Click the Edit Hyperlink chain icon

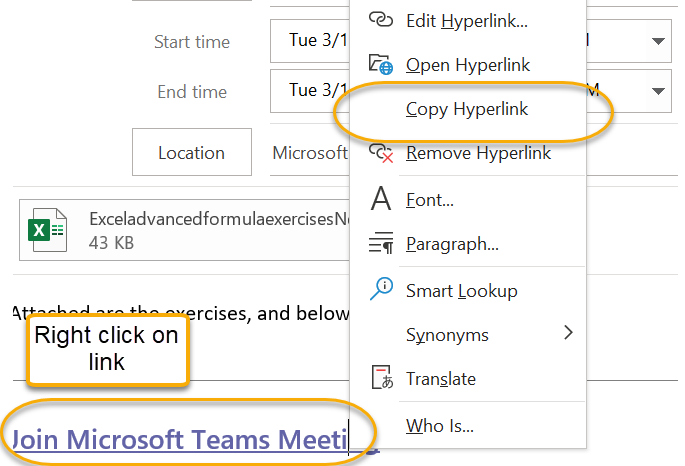click(381, 20)
